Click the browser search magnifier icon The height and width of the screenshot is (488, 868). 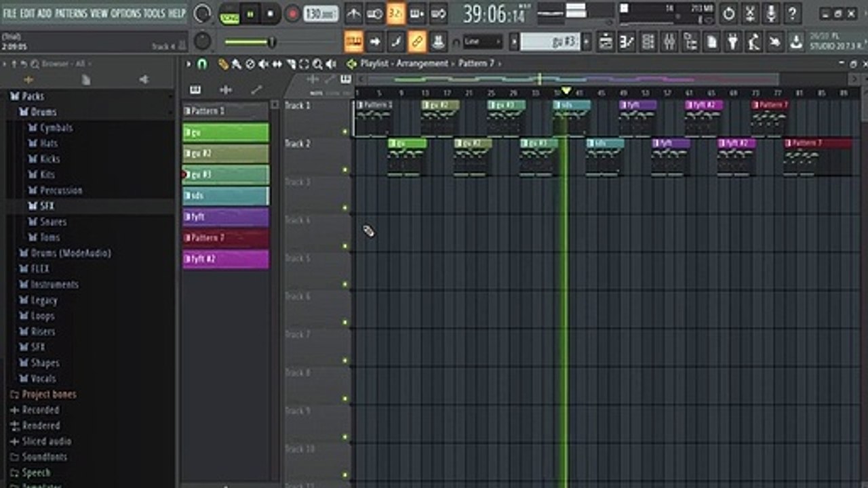(34, 64)
